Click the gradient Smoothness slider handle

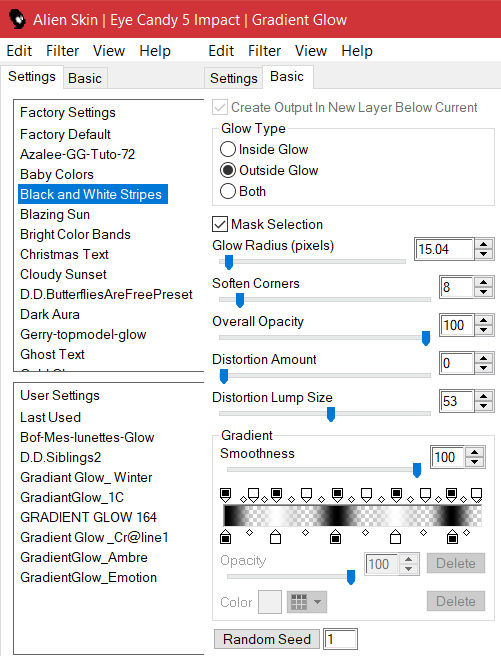point(417,470)
